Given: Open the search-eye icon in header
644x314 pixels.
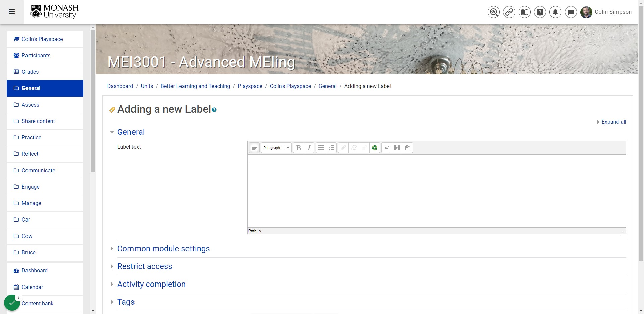Looking at the screenshot, I should 494,12.
